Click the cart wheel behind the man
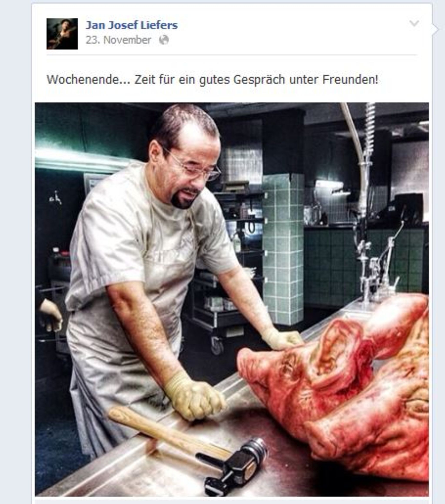 pos(217,346)
